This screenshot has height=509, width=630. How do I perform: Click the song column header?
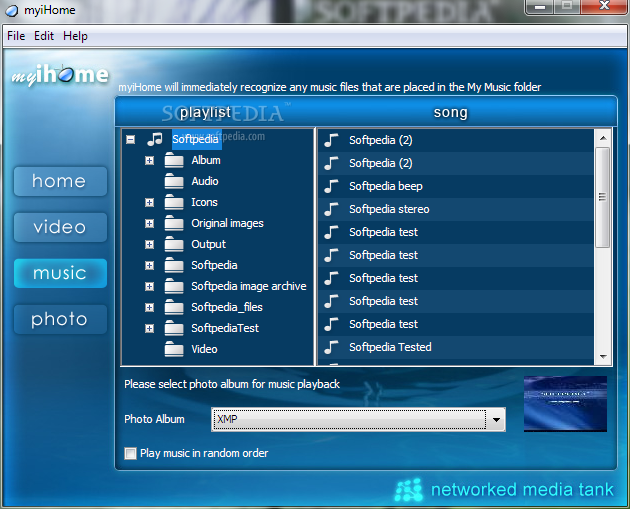pos(450,112)
